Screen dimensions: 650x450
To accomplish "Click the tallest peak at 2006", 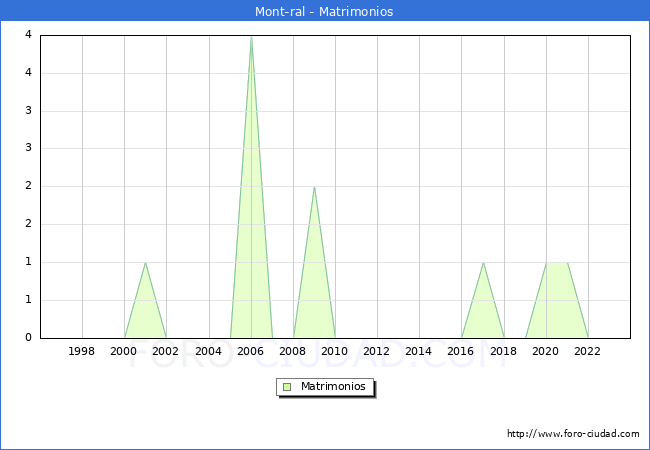I will pos(251,37).
